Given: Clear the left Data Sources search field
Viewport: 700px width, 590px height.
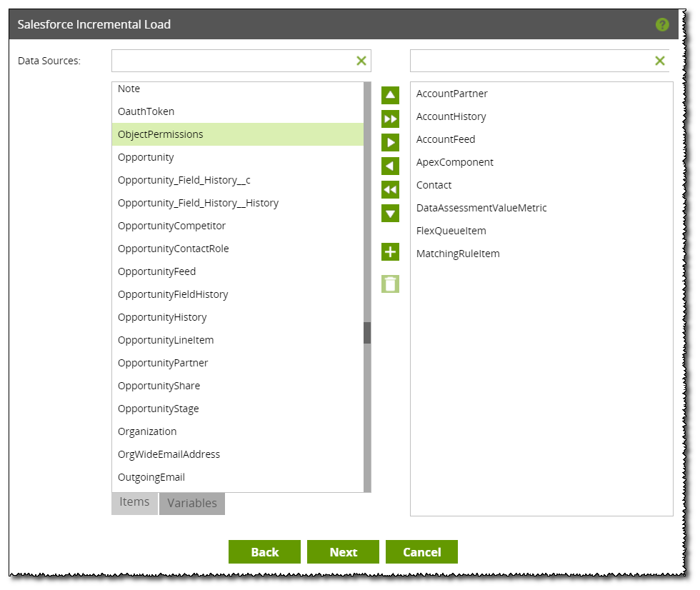Looking at the screenshot, I should [x=361, y=61].
